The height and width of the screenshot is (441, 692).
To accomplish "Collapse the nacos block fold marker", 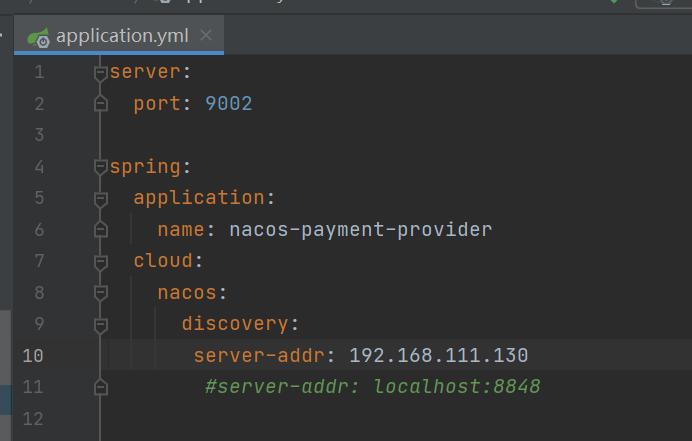I will [101, 293].
